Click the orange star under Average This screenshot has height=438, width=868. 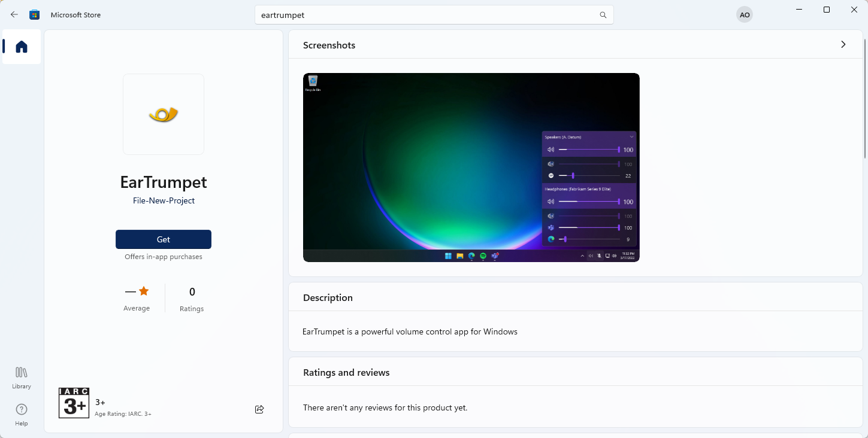[143, 291]
